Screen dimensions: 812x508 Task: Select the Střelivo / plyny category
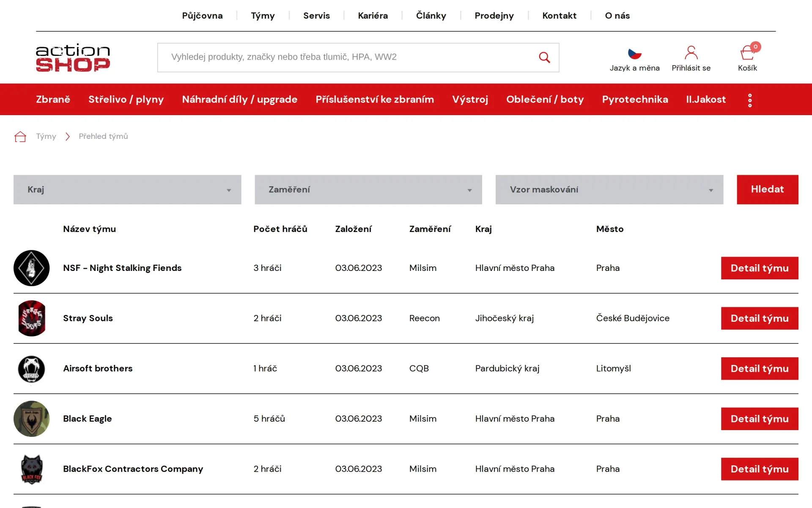(x=126, y=99)
